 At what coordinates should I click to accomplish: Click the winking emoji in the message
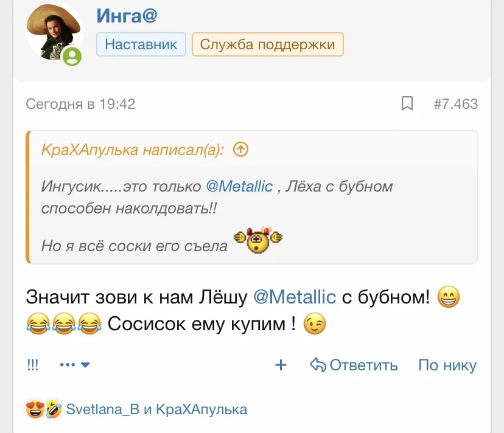(x=315, y=324)
